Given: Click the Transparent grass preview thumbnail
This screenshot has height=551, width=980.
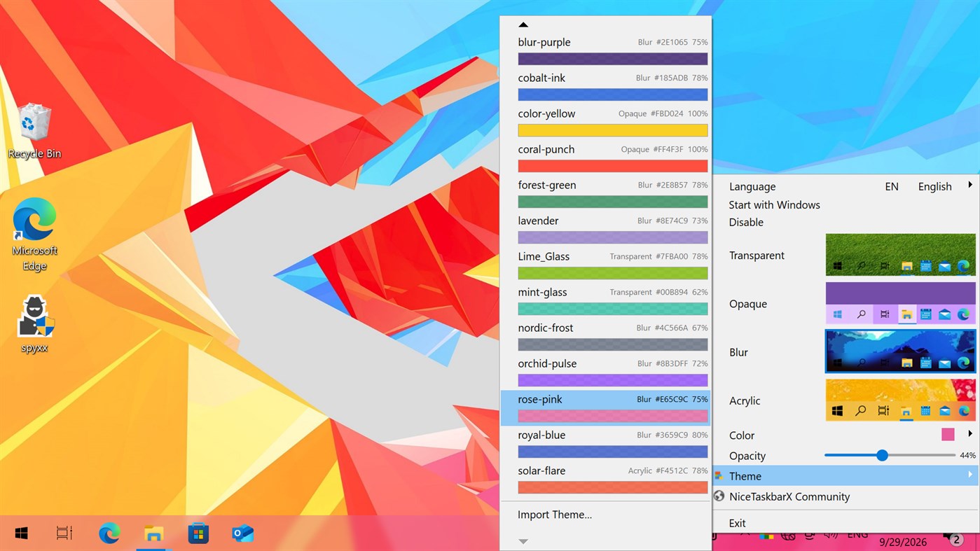Looking at the screenshot, I should coord(900,255).
